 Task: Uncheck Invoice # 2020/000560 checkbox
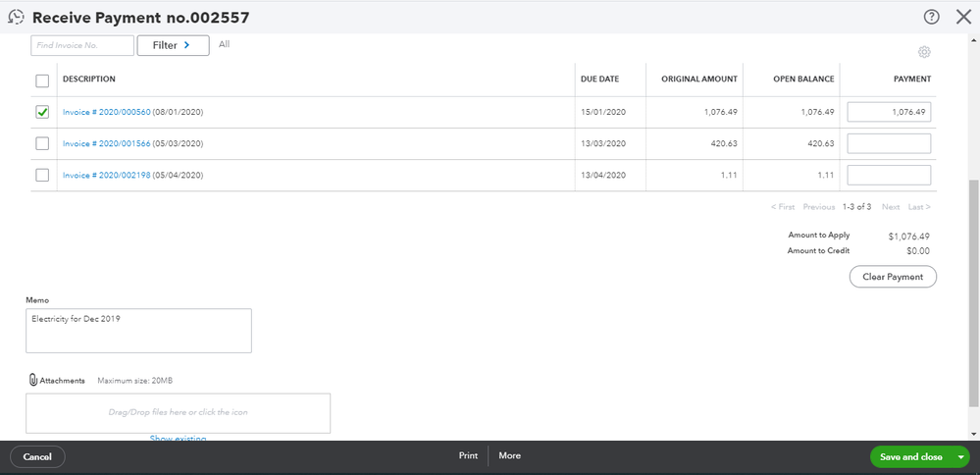coord(42,112)
